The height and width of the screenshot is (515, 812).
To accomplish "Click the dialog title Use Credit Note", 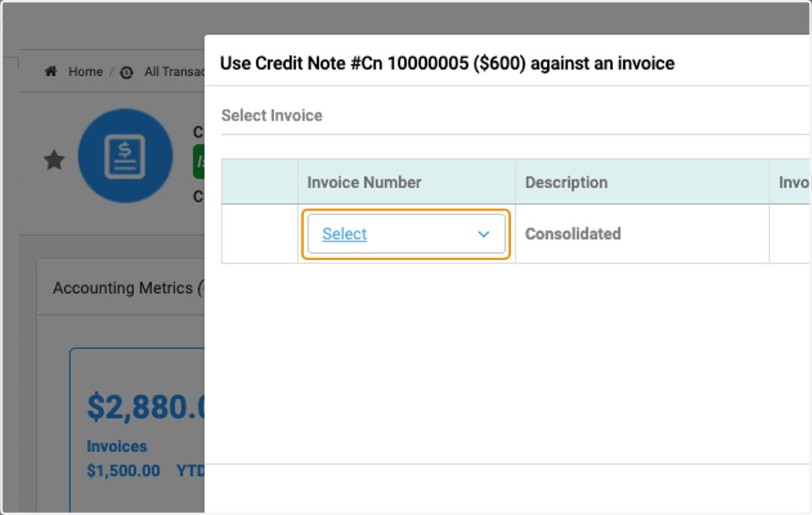I will coord(447,64).
